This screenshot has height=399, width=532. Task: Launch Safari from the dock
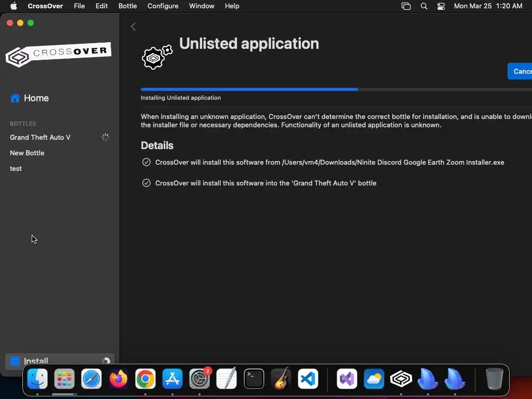(91, 379)
